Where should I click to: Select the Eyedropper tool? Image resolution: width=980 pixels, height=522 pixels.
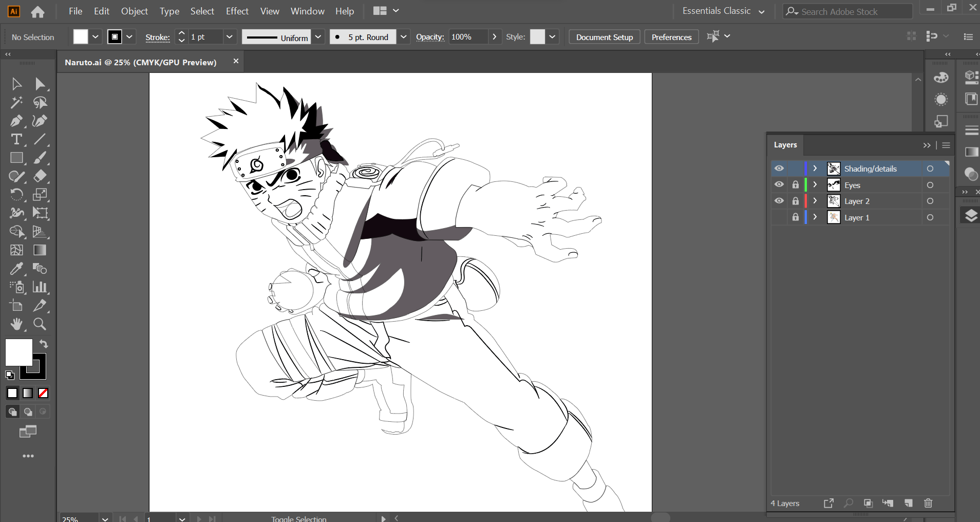pos(16,269)
